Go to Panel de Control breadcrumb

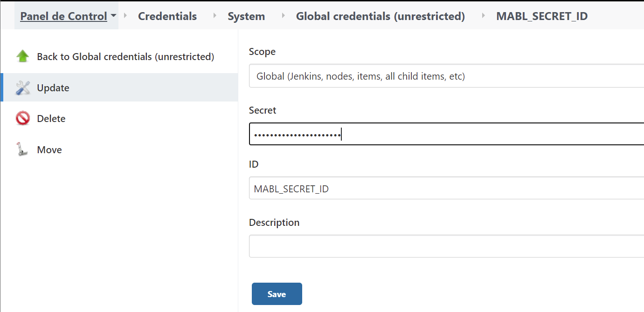pyautogui.click(x=63, y=16)
